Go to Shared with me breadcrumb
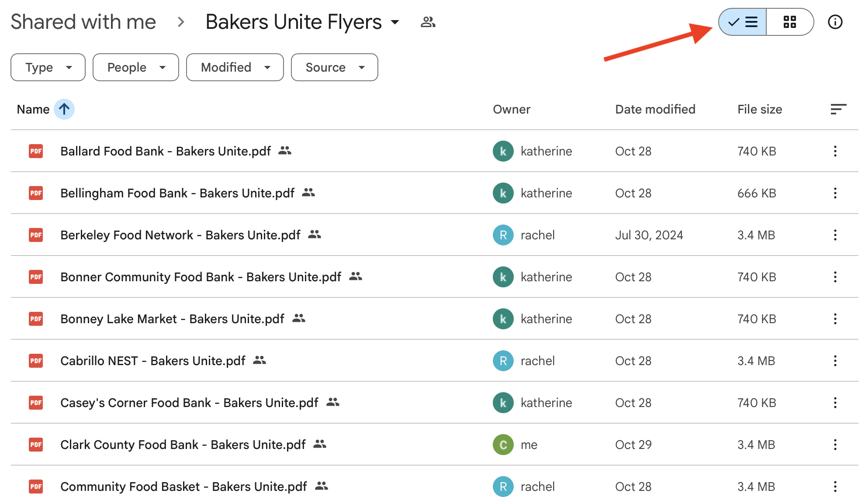Screen dimensions: 865x504 [83, 22]
